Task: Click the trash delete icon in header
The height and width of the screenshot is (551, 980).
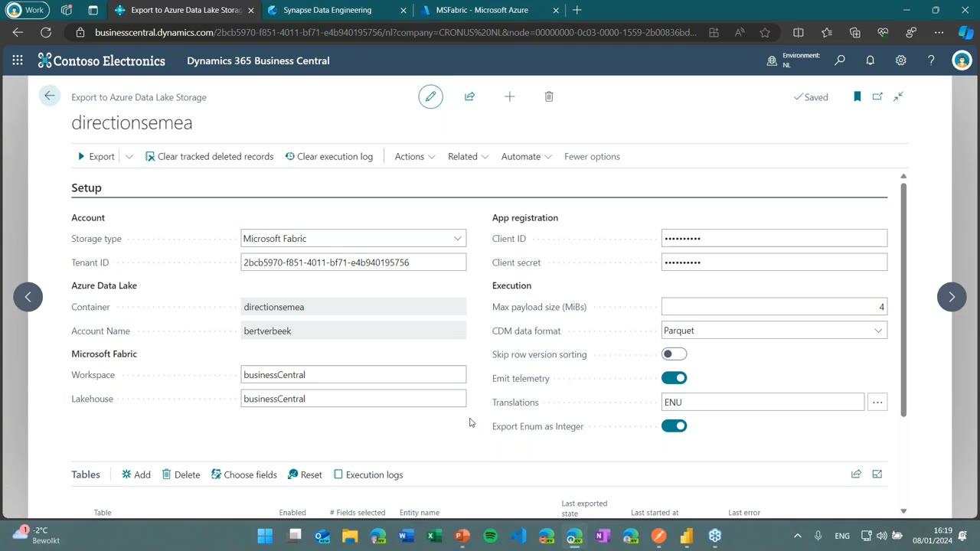Action: click(549, 96)
